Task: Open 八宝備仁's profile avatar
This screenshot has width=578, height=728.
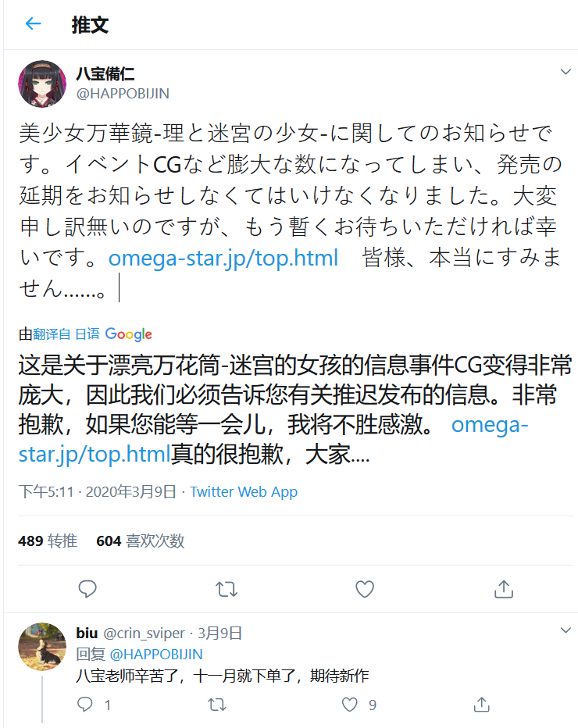Action: pyautogui.click(x=43, y=83)
